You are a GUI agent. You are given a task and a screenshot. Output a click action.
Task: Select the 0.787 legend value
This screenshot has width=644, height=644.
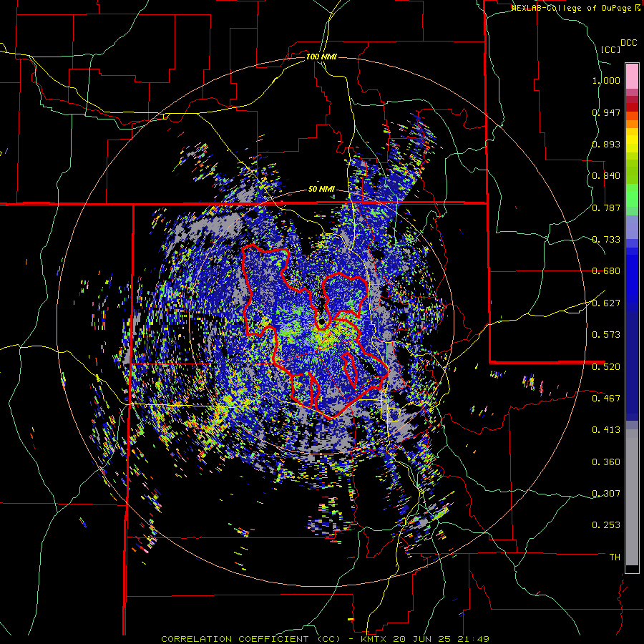(606, 208)
